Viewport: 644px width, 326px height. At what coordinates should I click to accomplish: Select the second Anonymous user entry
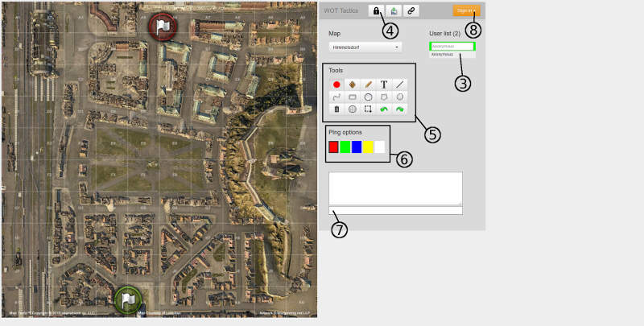tap(452, 55)
